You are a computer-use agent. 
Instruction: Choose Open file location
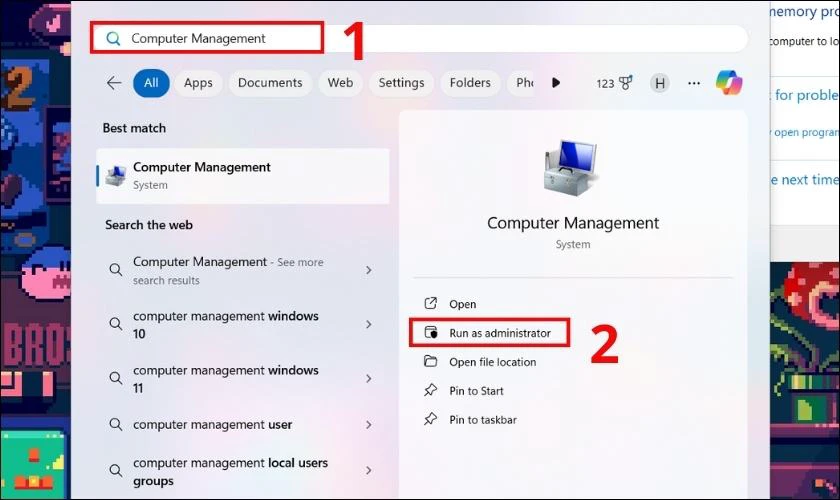click(x=492, y=362)
